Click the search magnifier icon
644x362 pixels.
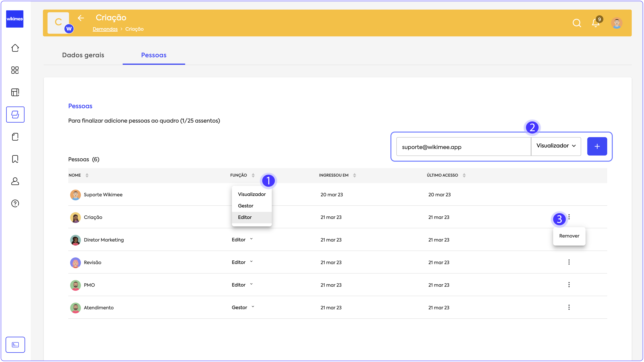[577, 23]
